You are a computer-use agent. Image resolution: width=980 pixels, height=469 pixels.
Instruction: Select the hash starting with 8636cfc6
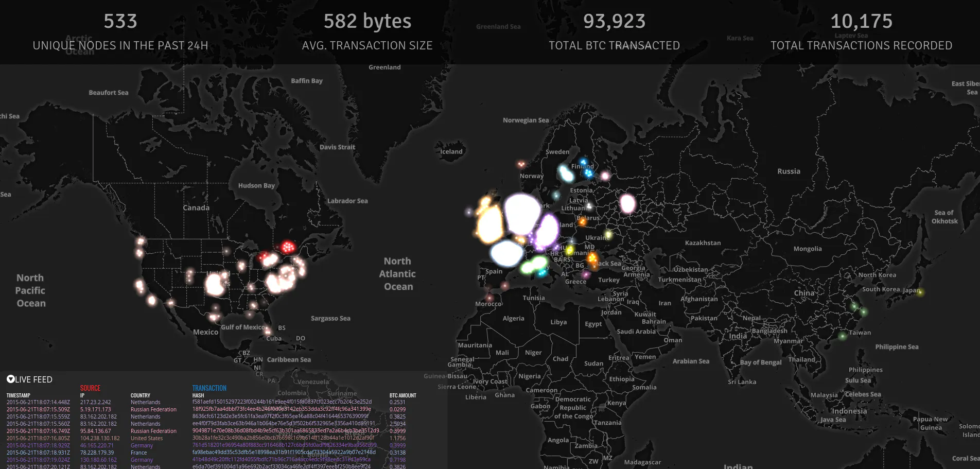point(281,416)
